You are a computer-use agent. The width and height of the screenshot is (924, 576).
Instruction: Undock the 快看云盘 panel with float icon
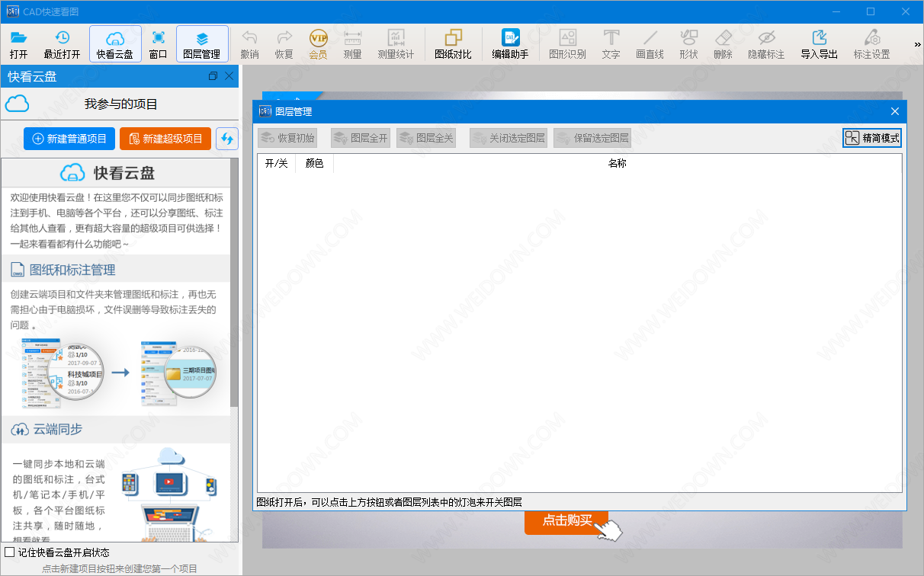coord(213,76)
